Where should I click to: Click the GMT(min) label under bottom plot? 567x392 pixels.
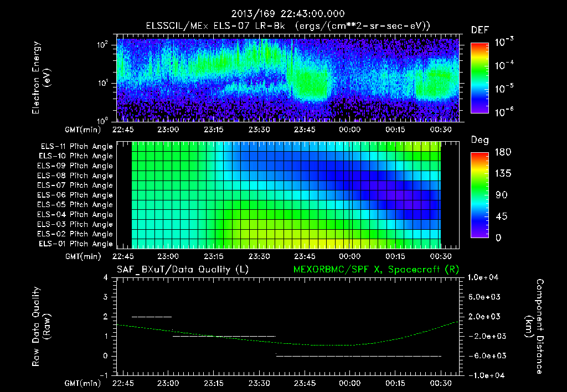[83, 384]
